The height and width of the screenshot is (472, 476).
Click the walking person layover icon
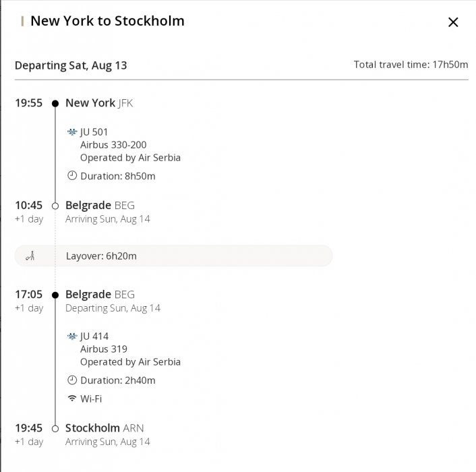click(30, 256)
